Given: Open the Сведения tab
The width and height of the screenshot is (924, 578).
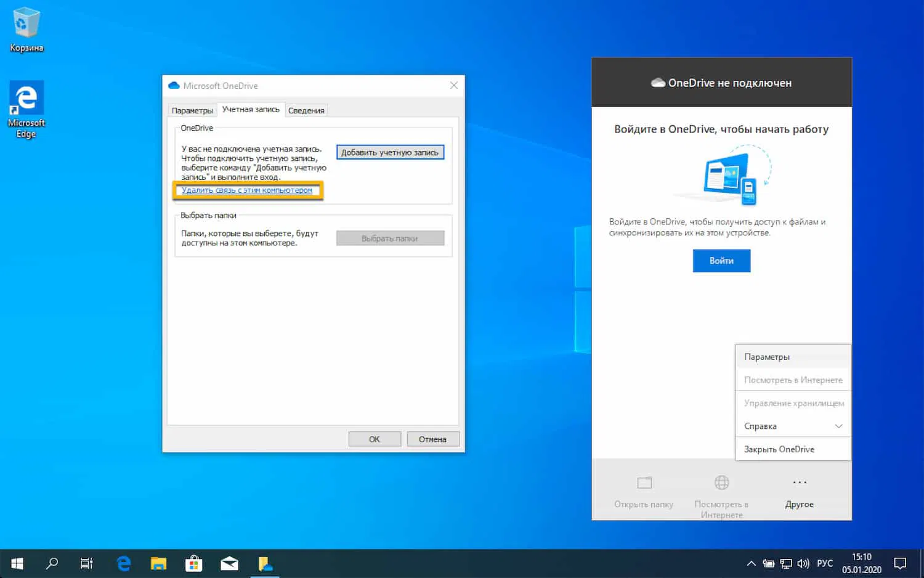Looking at the screenshot, I should (306, 110).
